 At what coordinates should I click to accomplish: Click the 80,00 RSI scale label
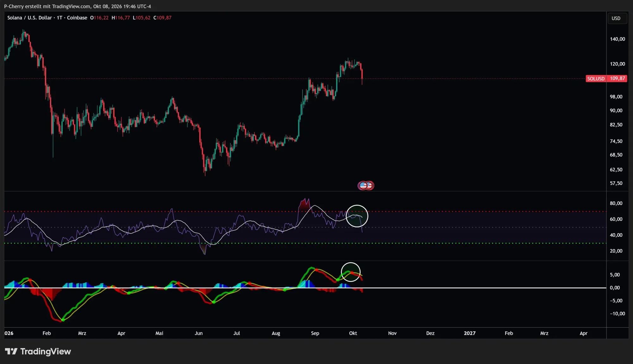[616, 203]
